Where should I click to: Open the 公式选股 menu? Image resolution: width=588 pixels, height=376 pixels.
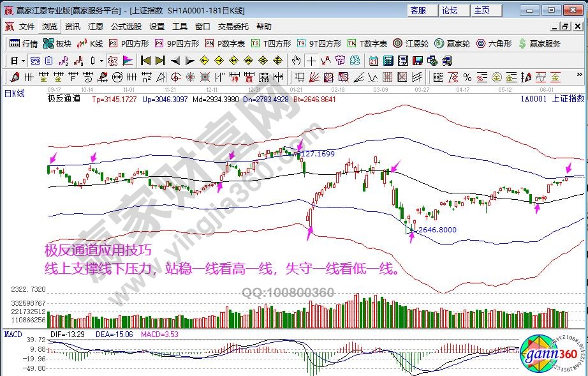[x=126, y=27]
